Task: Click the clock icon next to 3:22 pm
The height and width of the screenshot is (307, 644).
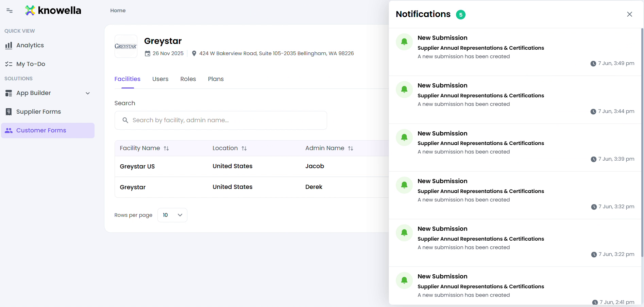Action: (x=594, y=255)
